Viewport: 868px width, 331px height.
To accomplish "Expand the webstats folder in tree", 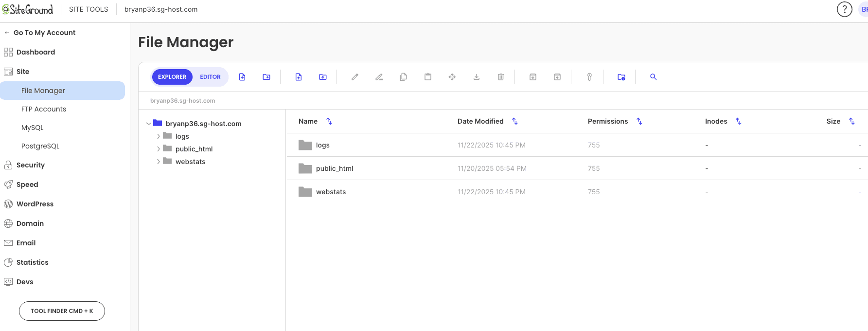I will pyautogui.click(x=159, y=162).
